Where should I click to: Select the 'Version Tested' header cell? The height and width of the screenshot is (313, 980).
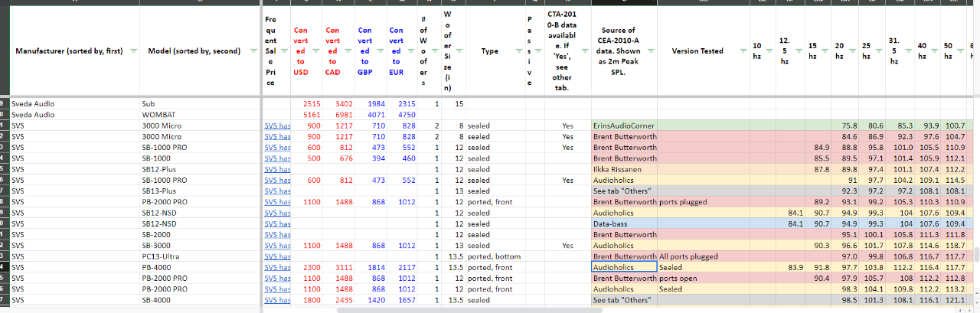point(704,51)
